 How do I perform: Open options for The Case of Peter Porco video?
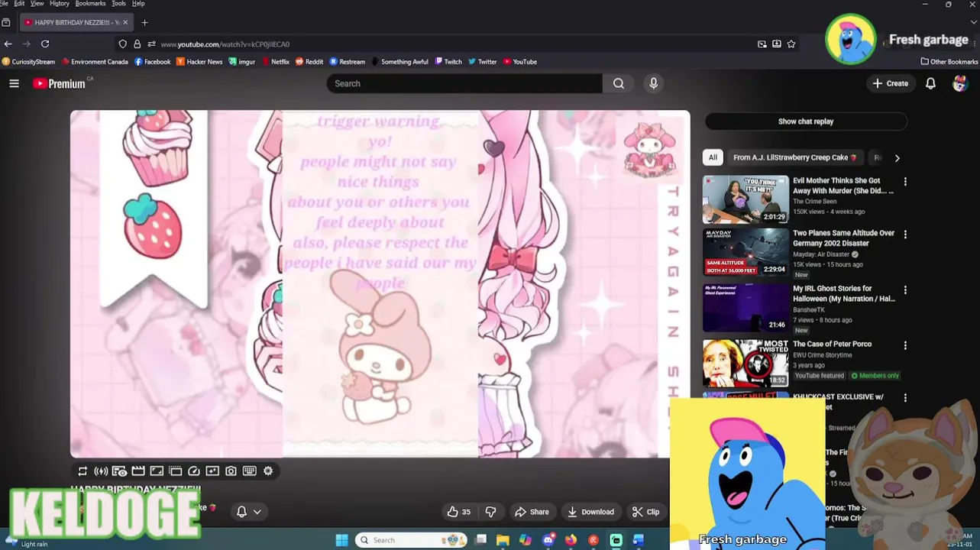click(x=905, y=345)
